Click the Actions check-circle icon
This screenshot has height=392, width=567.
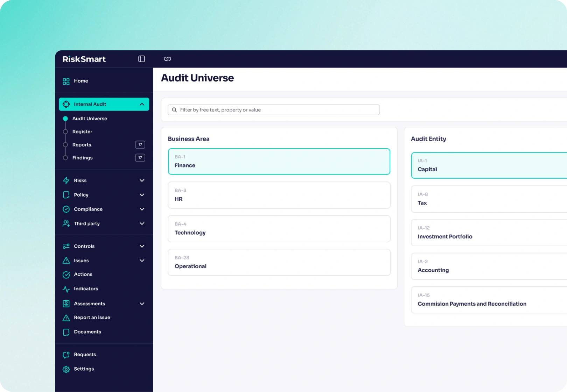66,275
